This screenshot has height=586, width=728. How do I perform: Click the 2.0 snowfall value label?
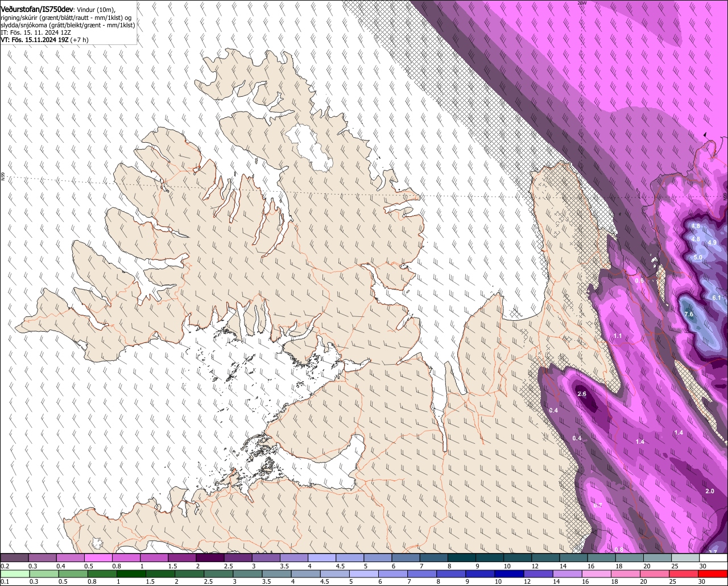[709, 491]
